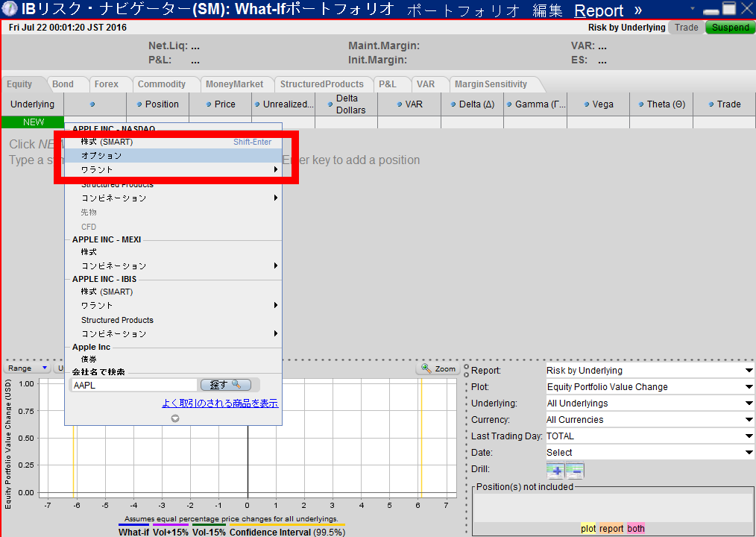Click the Delta (Δ) column header

tap(472, 104)
